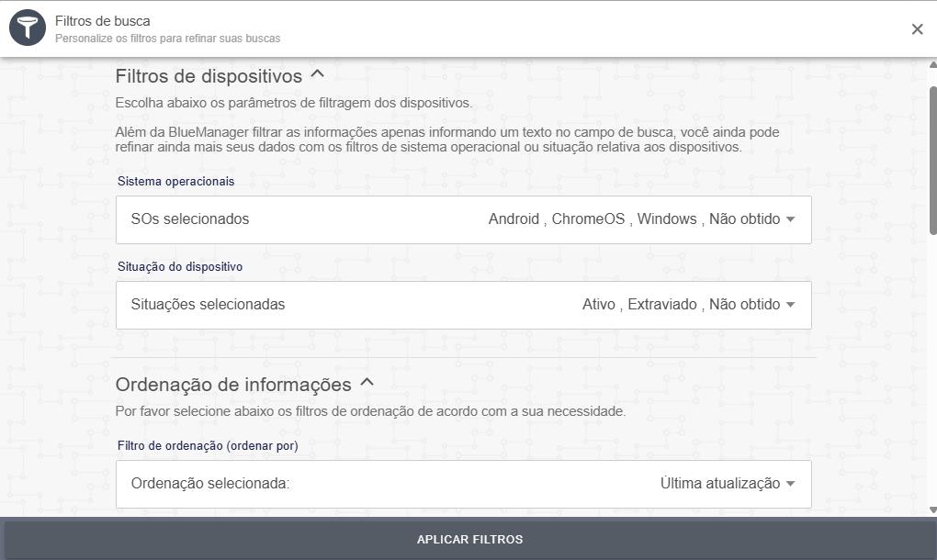Viewport: 937px width, 560px height.
Task: Click the scrollbar down arrow
Action: [932, 510]
